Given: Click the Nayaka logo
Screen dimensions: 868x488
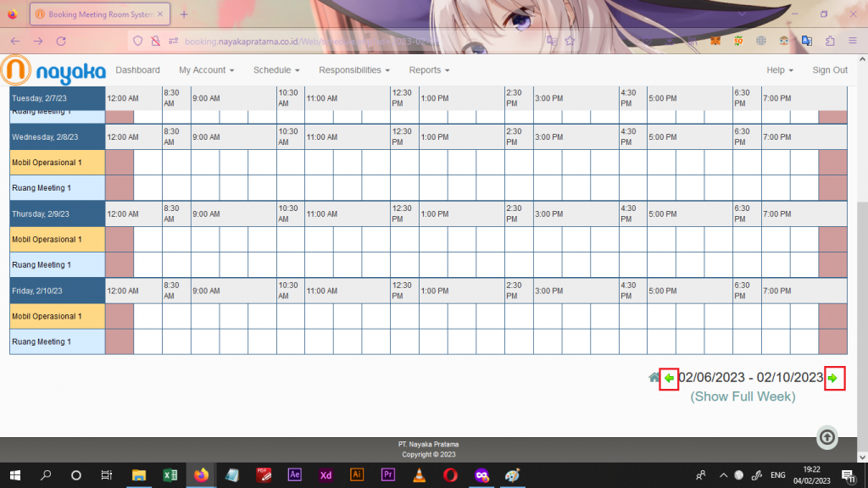Looking at the screenshot, I should [x=53, y=70].
